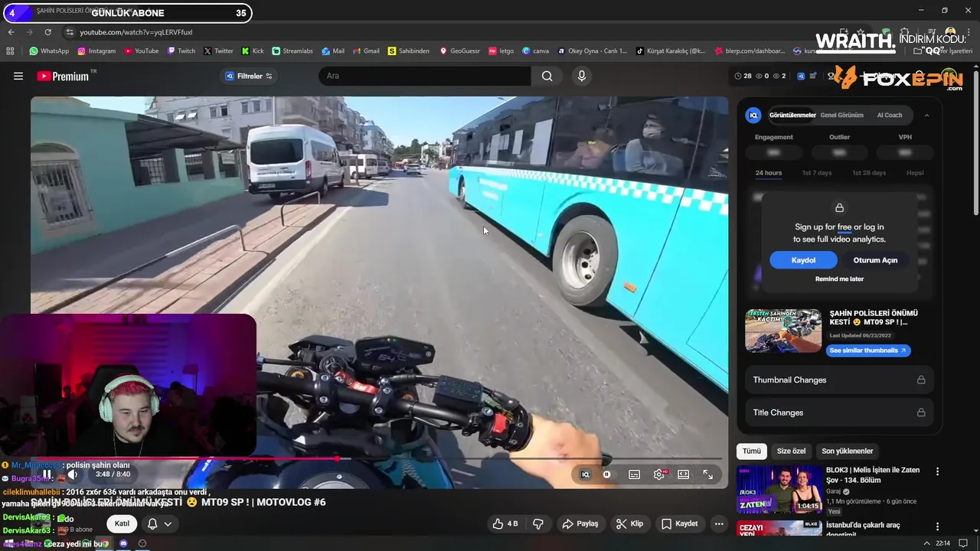Open vidIQ icon in player controls
This screenshot has width=980, height=551.
click(x=585, y=474)
